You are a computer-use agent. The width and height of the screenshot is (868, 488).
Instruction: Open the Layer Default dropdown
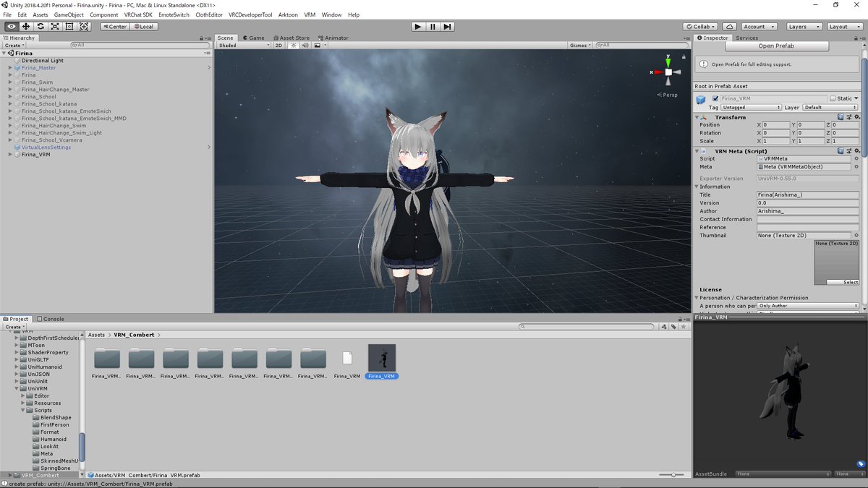[x=831, y=107]
